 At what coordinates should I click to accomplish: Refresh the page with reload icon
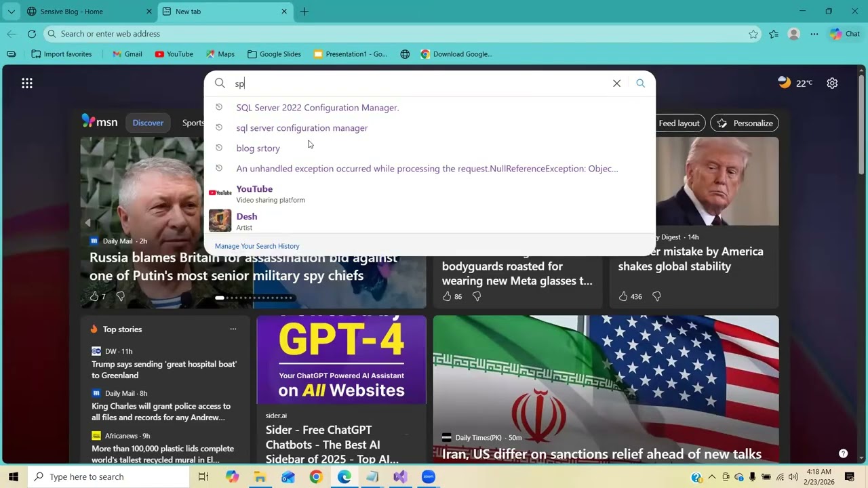32,34
